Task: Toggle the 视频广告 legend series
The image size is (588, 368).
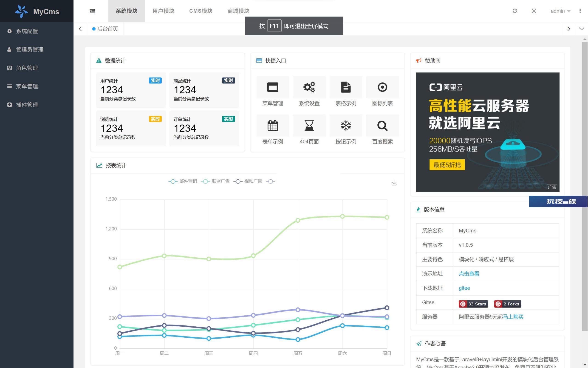Action: point(248,181)
